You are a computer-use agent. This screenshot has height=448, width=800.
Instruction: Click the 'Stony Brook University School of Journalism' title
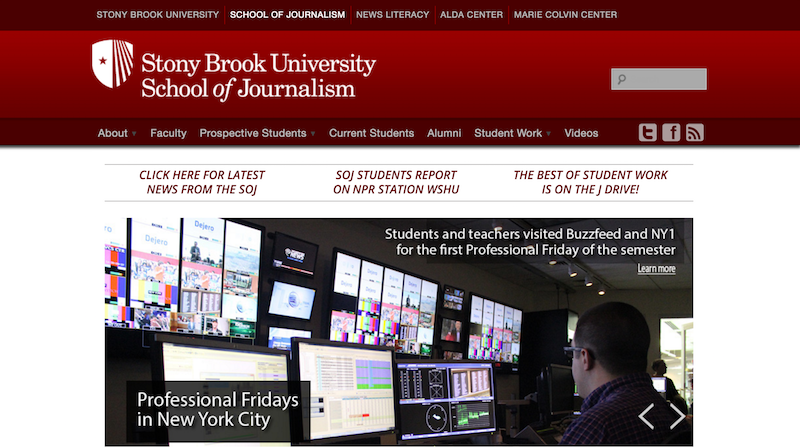258,76
